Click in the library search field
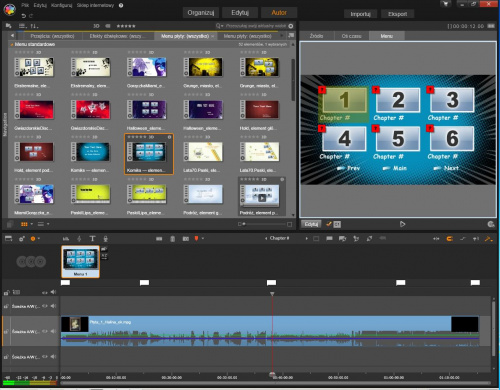 256,26
